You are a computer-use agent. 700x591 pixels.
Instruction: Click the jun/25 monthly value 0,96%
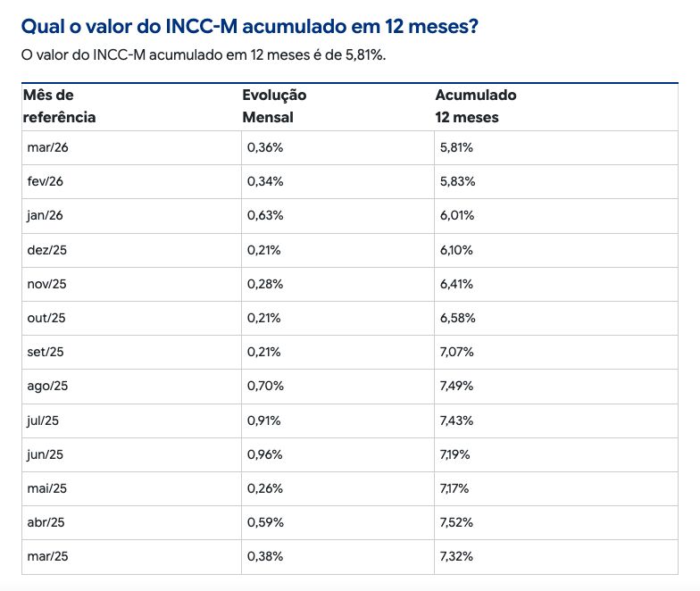(265, 454)
